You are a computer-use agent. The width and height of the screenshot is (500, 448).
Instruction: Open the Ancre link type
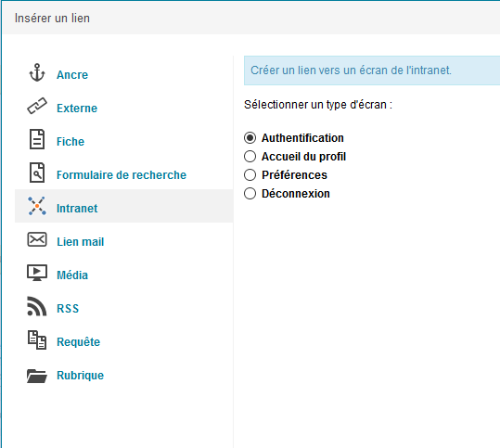coord(72,74)
